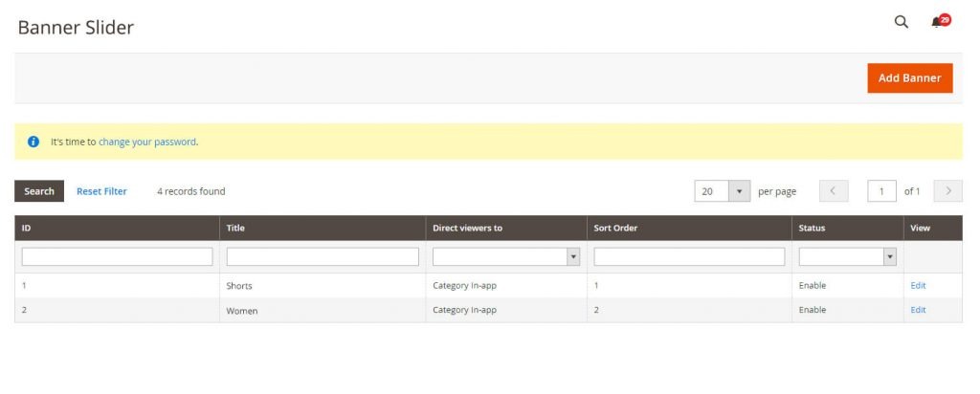
Task: Click the 4 records found text
Action: click(191, 191)
